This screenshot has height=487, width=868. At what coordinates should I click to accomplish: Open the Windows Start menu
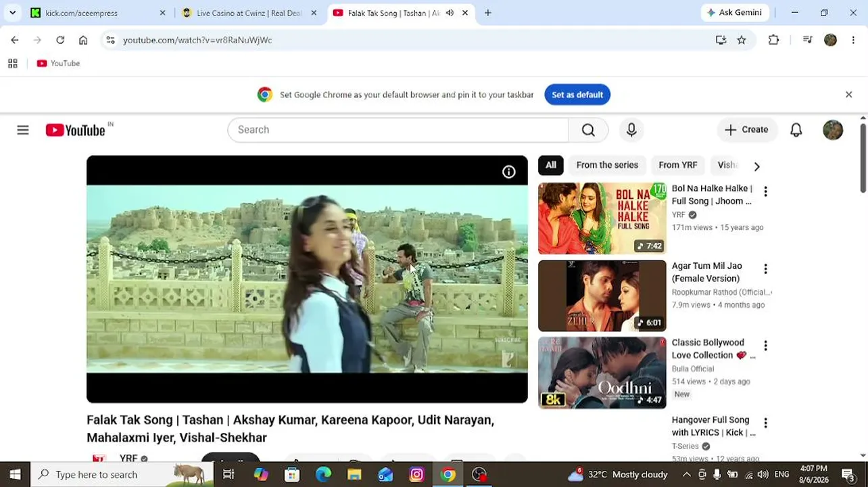pyautogui.click(x=15, y=475)
